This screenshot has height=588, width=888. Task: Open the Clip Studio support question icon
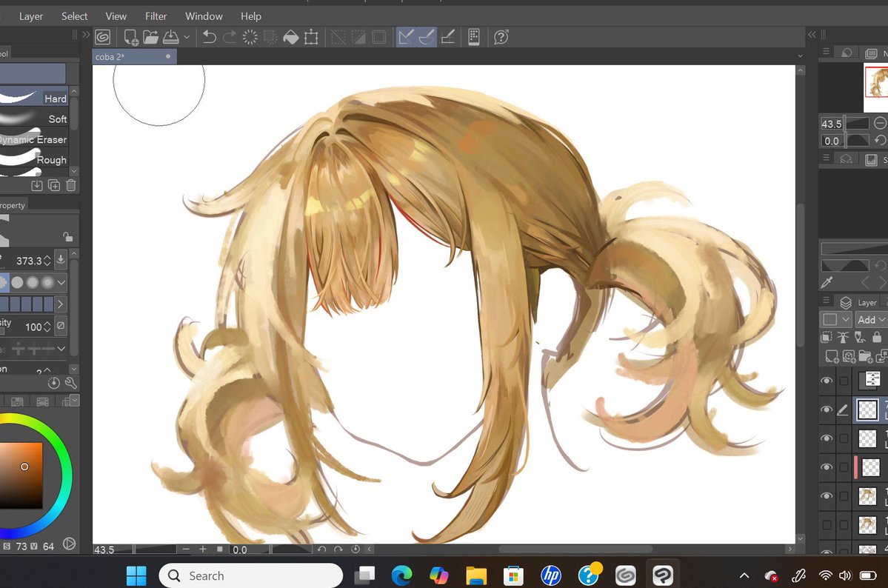pyautogui.click(x=501, y=37)
